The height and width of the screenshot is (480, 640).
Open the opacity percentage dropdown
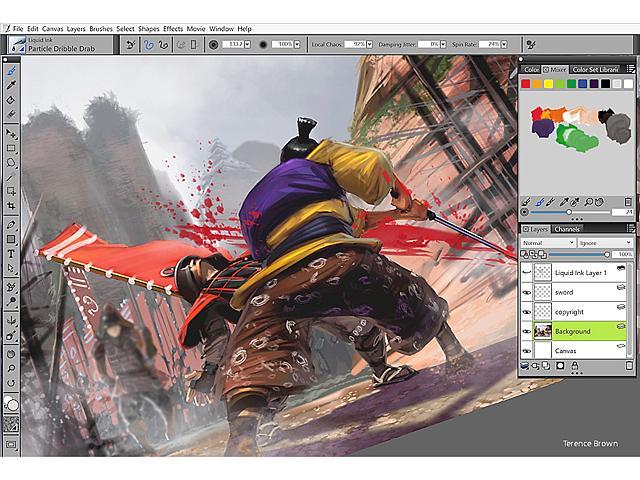point(297,44)
